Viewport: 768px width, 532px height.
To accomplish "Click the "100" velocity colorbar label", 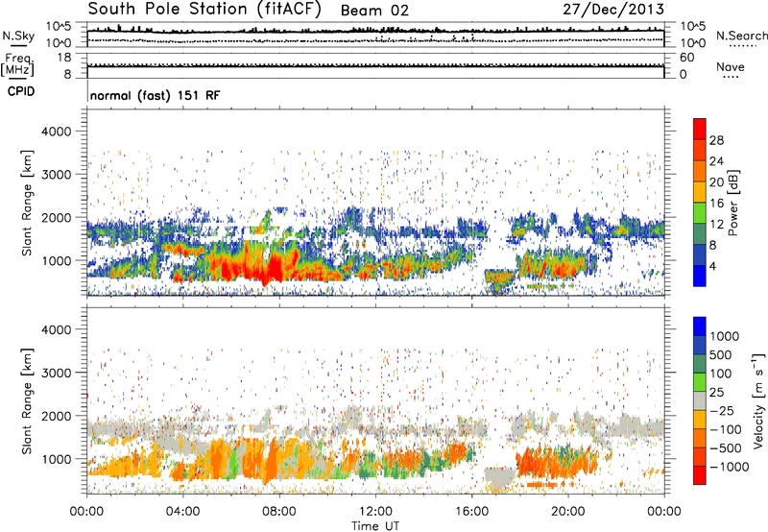I will point(721,374).
